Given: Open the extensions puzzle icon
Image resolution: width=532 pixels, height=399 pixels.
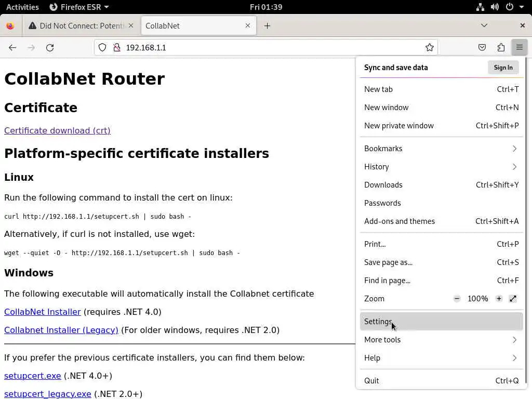Looking at the screenshot, I should (501, 47).
